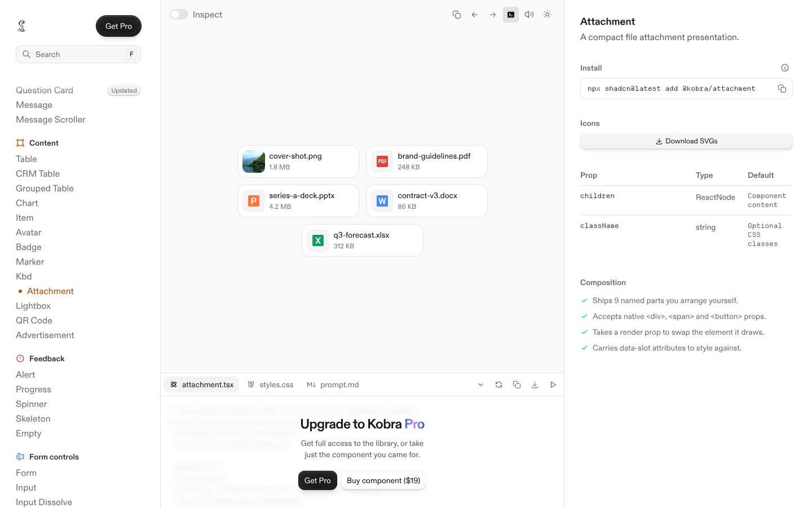The image size is (812, 508).
Task: Click Get Pro in the upgrade prompt
Action: tap(317, 480)
